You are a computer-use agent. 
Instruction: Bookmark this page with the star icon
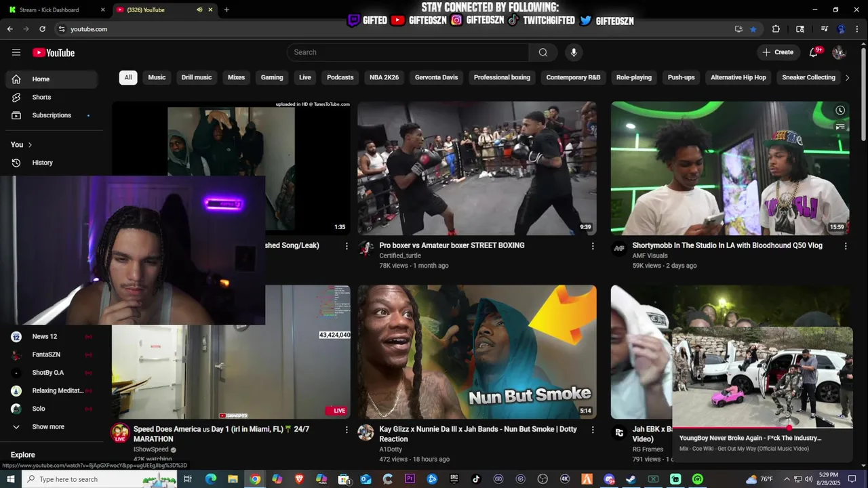[x=753, y=29]
